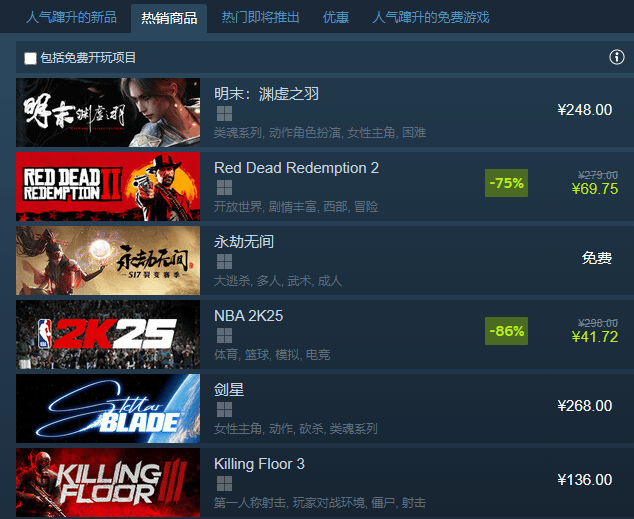Click the info circle icon
Viewport: 634px width, 519px height.
pos(617,57)
